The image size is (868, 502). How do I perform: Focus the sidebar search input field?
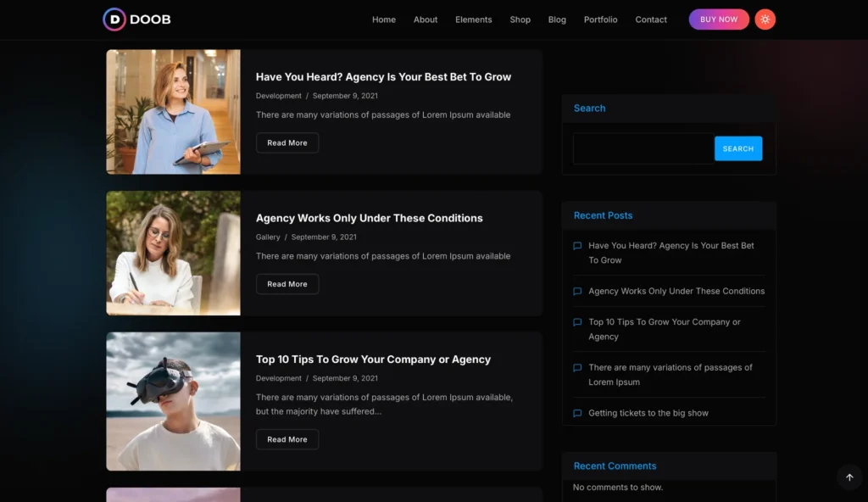coord(643,148)
